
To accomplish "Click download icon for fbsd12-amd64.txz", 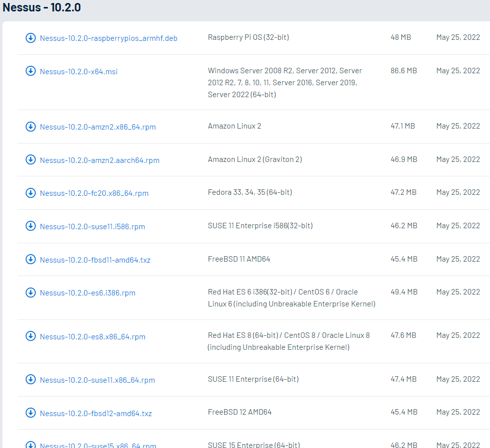I will [x=31, y=413].
